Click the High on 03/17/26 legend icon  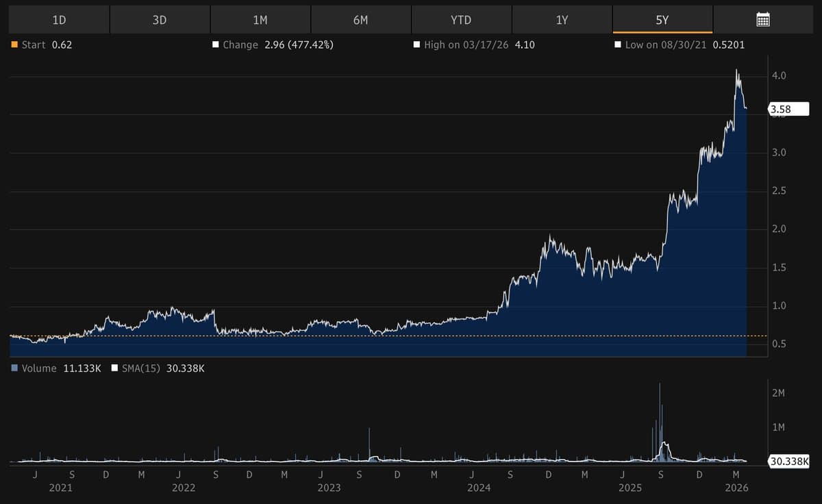pyautogui.click(x=416, y=44)
